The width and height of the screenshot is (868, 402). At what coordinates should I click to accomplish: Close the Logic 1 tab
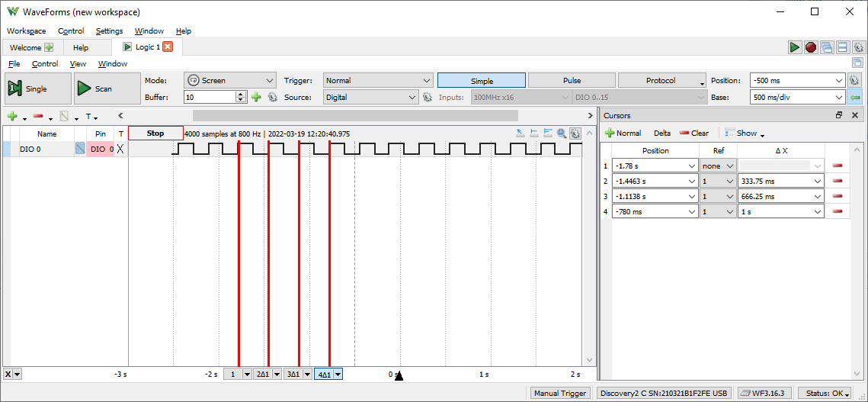coord(168,47)
